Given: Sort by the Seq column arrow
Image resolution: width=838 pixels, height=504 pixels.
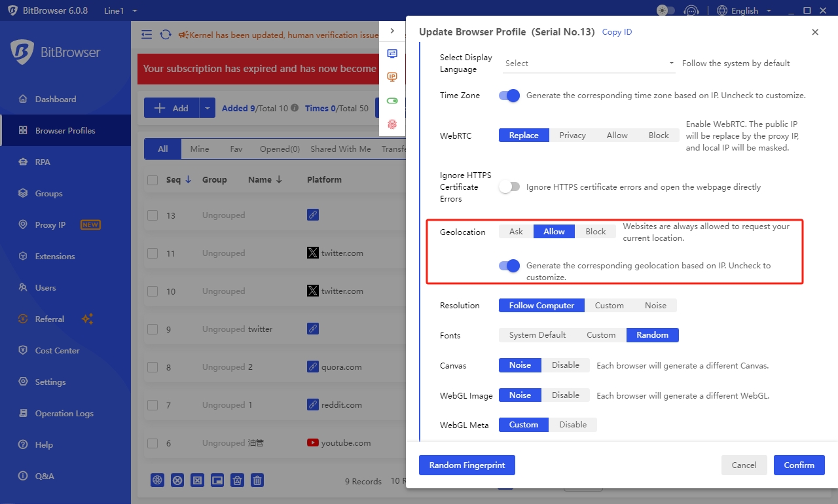Looking at the screenshot, I should click(x=189, y=179).
